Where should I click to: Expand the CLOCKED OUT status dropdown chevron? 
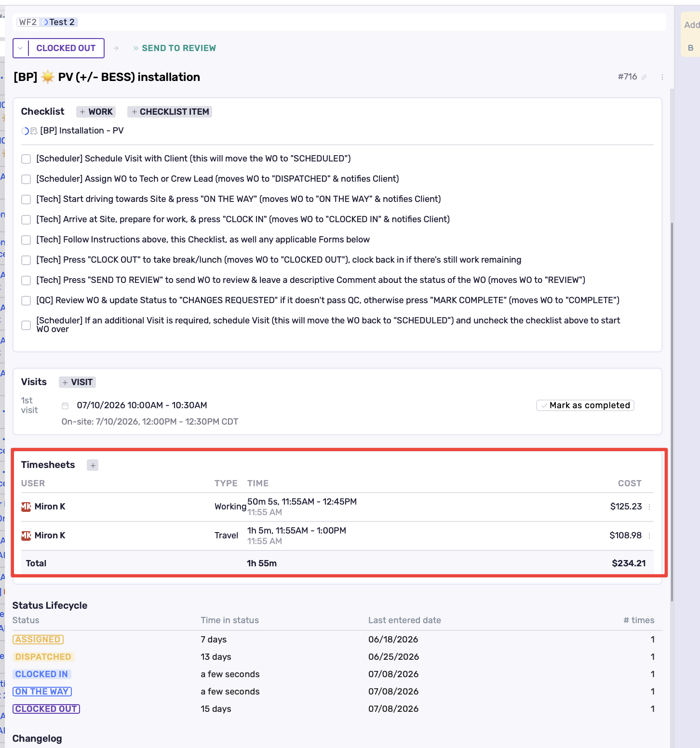tap(20, 48)
